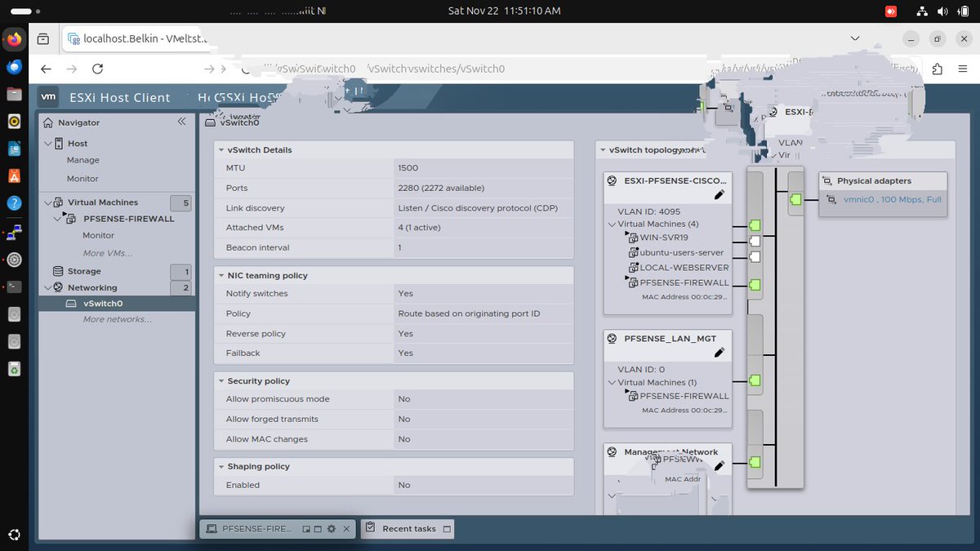Reload the browser page
The width and height of the screenshot is (980, 551).
coord(97,69)
